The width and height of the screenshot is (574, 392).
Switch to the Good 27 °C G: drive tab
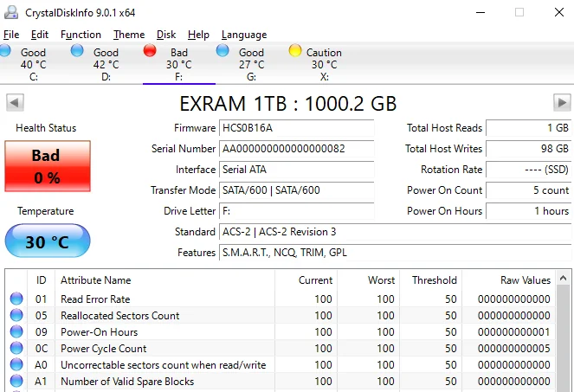click(x=251, y=64)
